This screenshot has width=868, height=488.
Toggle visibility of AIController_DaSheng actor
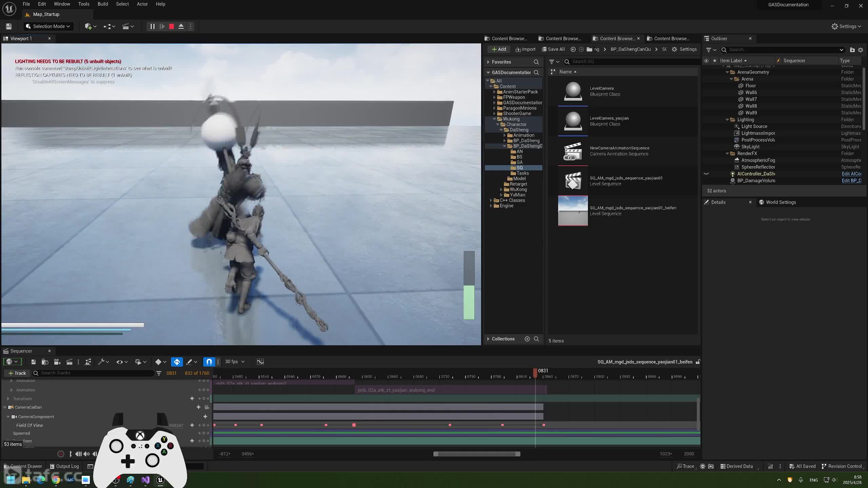[x=706, y=174]
